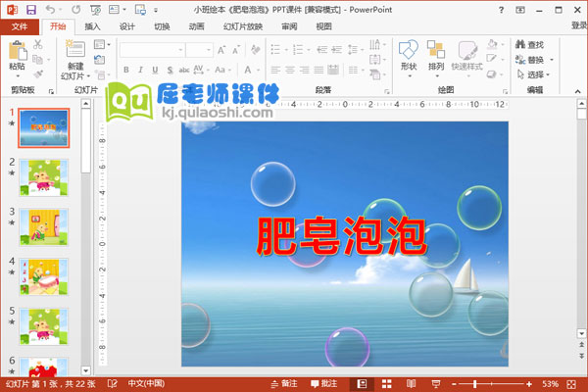Click thumbnail pane scroll down arrow
Screen dimensions: 588x392
(x=86, y=371)
